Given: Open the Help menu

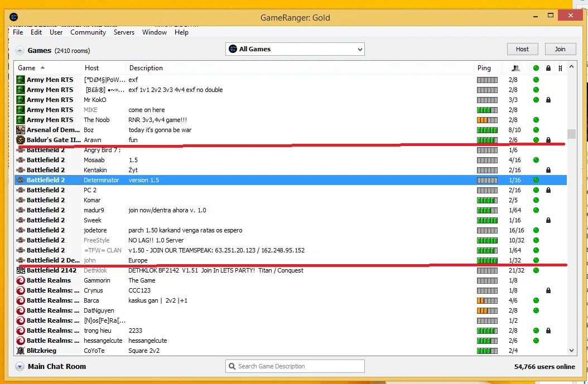Looking at the screenshot, I should (181, 32).
